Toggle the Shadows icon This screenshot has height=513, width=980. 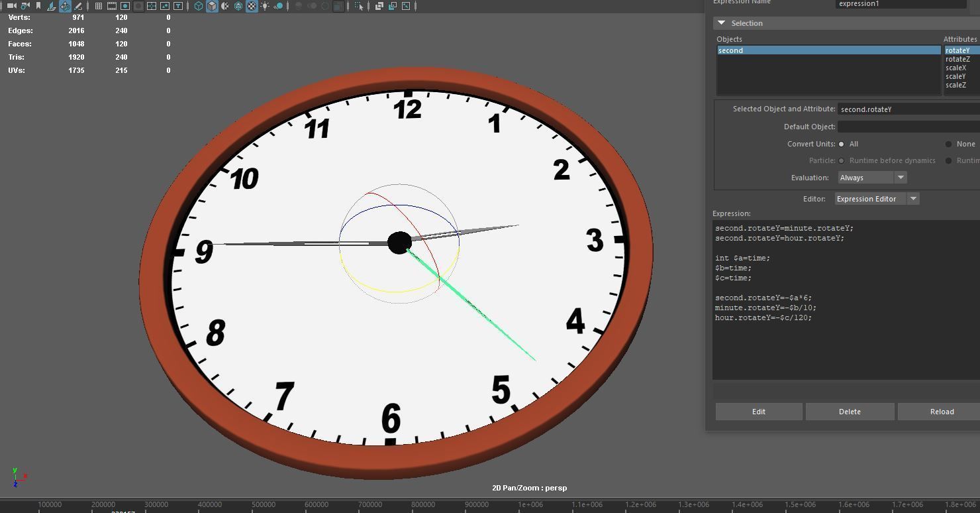click(x=278, y=6)
